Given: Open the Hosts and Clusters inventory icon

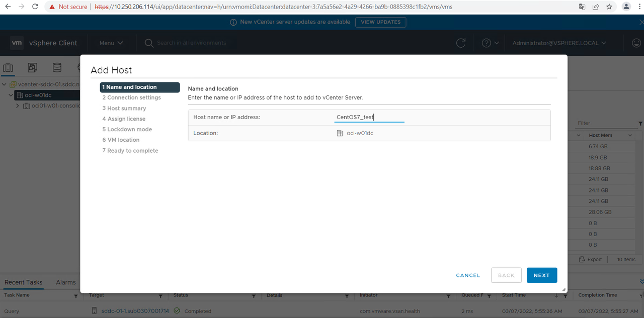Looking at the screenshot, I should click(8, 68).
